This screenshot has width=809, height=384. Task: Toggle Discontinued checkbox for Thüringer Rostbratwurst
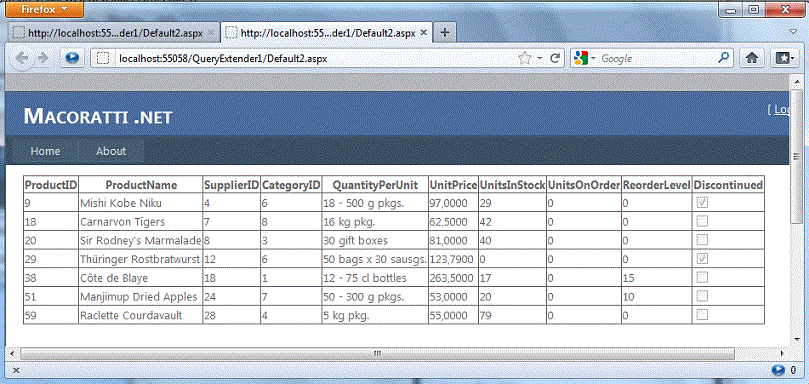(702, 259)
